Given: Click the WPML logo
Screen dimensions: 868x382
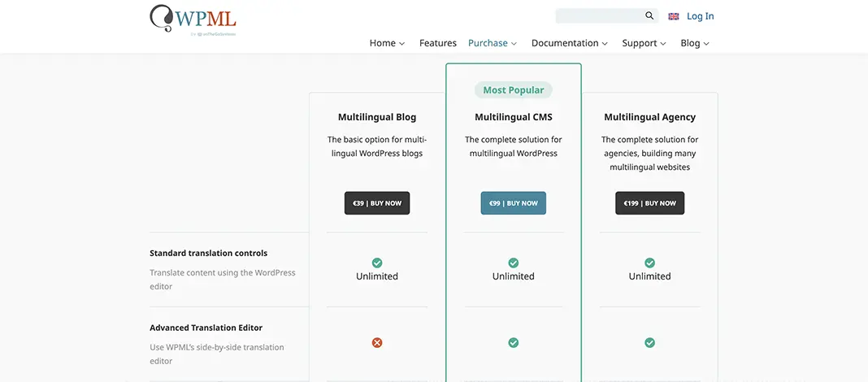Looking at the screenshot, I should (x=193, y=20).
